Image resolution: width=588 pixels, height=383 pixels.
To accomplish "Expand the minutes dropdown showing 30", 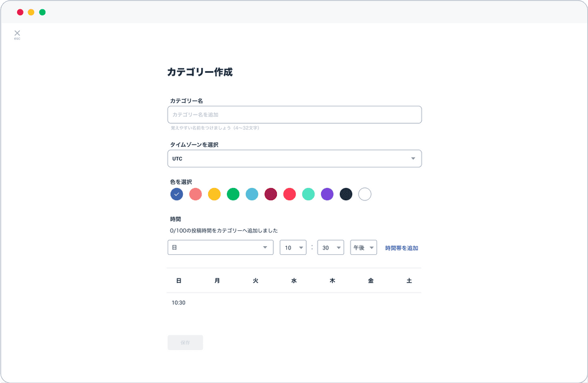I will coord(330,248).
